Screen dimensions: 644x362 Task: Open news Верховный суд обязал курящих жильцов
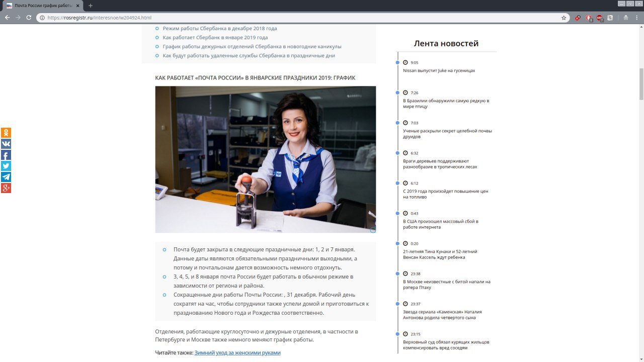(446, 345)
